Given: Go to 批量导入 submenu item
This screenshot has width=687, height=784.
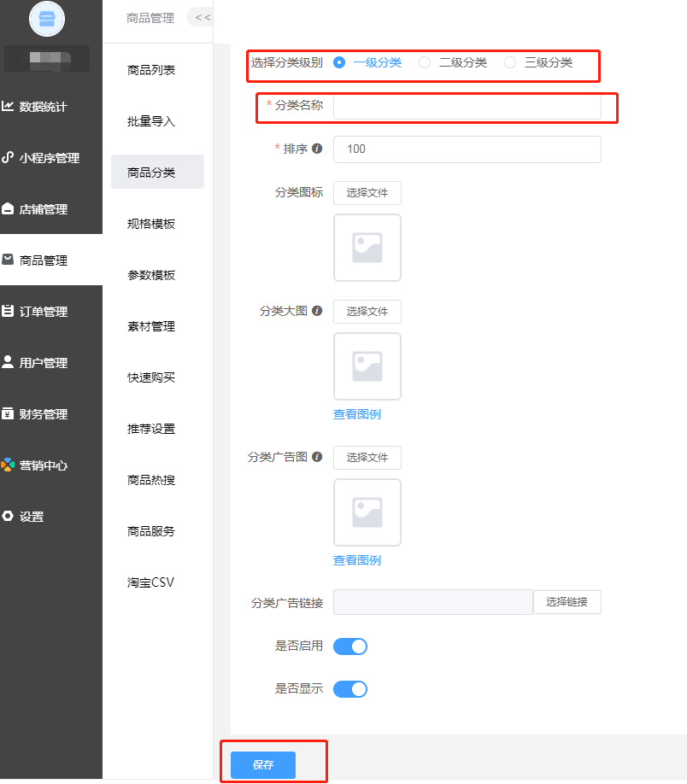Looking at the screenshot, I should (151, 121).
